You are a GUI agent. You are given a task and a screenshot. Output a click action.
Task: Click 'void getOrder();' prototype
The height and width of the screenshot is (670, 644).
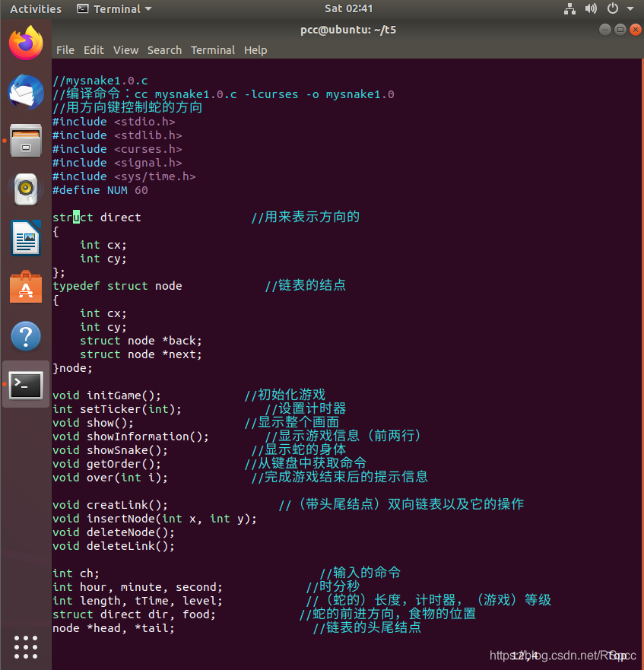tap(107, 464)
